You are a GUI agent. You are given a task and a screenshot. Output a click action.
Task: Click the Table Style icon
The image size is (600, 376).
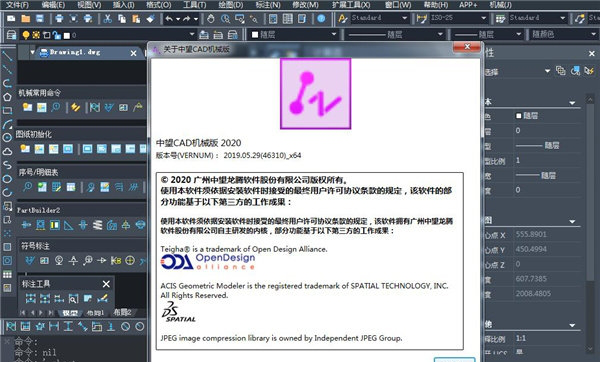click(501, 18)
